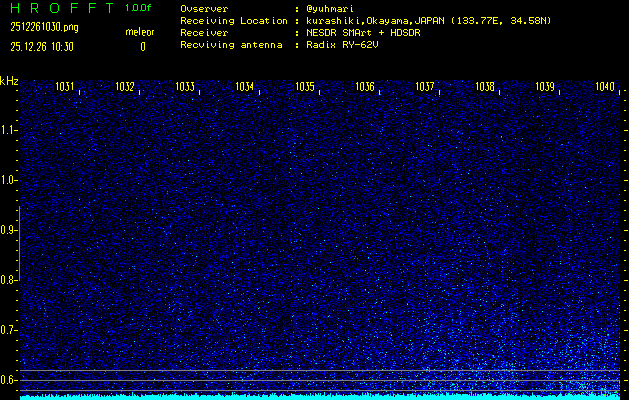This screenshot has height=400, width=629.
Task: Click the 1033 time marker
Action: click(x=185, y=87)
